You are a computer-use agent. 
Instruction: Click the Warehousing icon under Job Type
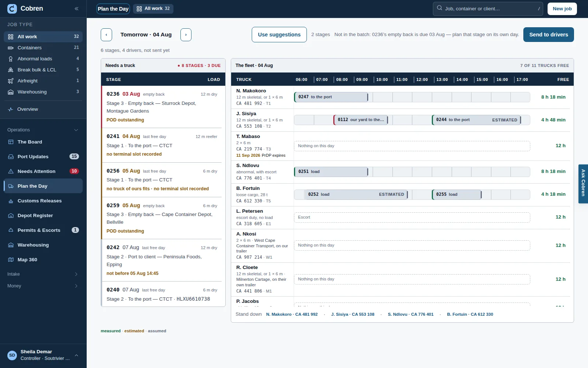(x=11, y=92)
